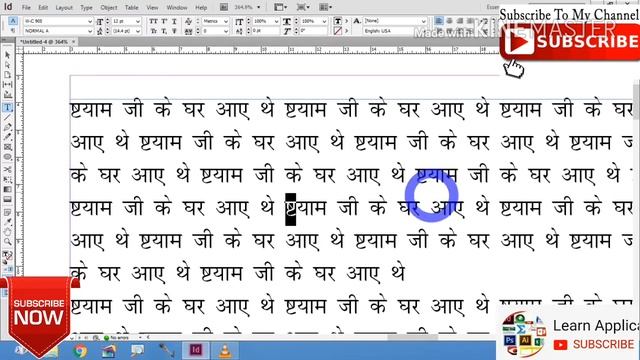Select the Page tool
The width and height of the screenshot is (640, 360).
(x=7, y=75)
